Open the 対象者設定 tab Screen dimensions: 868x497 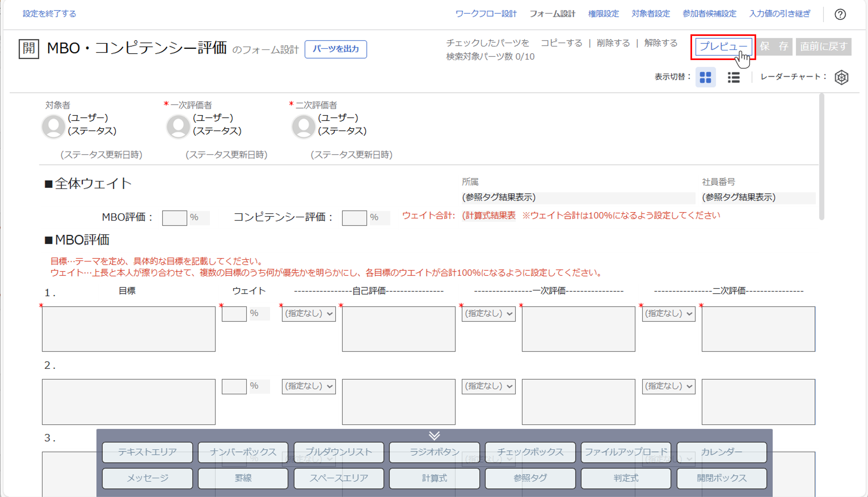650,14
